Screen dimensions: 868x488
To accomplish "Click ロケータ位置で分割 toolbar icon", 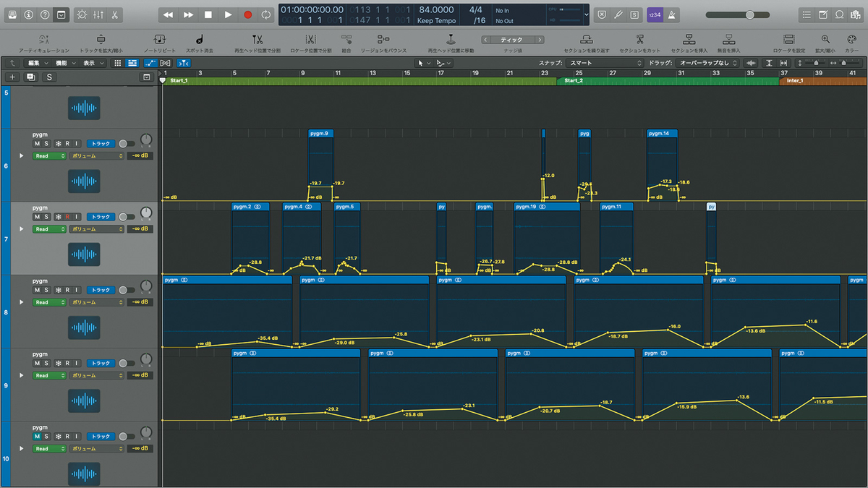I will click(x=310, y=39).
